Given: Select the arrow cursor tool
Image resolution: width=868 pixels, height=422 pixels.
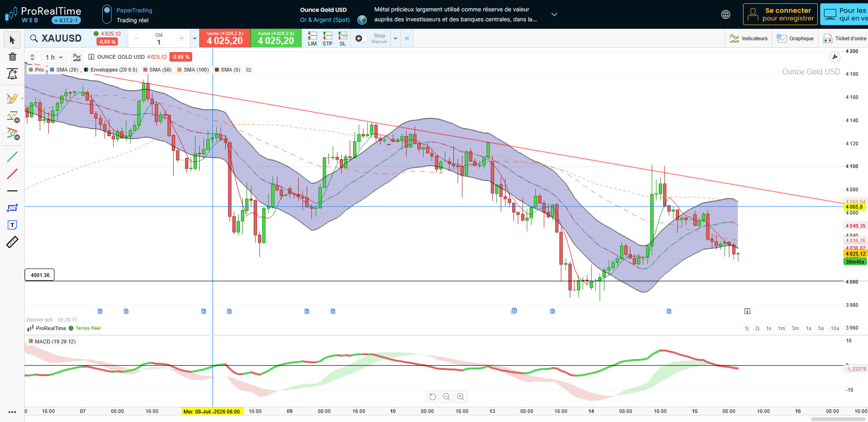Looking at the screenshot, I should (x=12, y=40).
